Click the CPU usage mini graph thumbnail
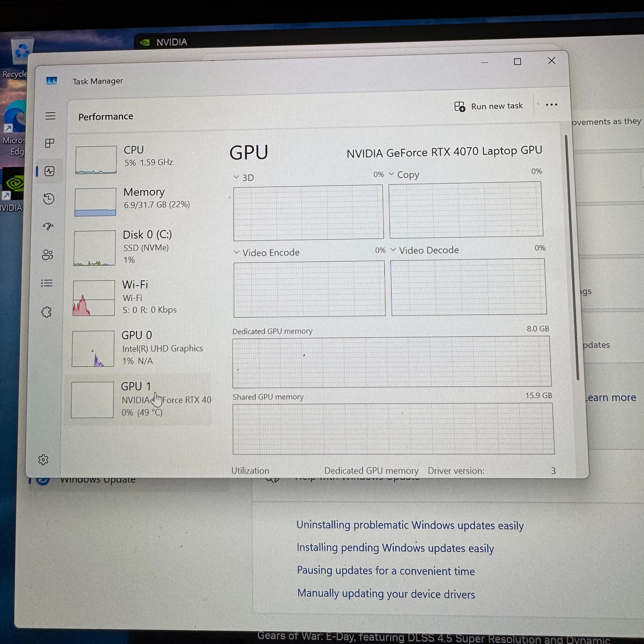This screenshot has width=644, height=644. [x=96, y=160]
